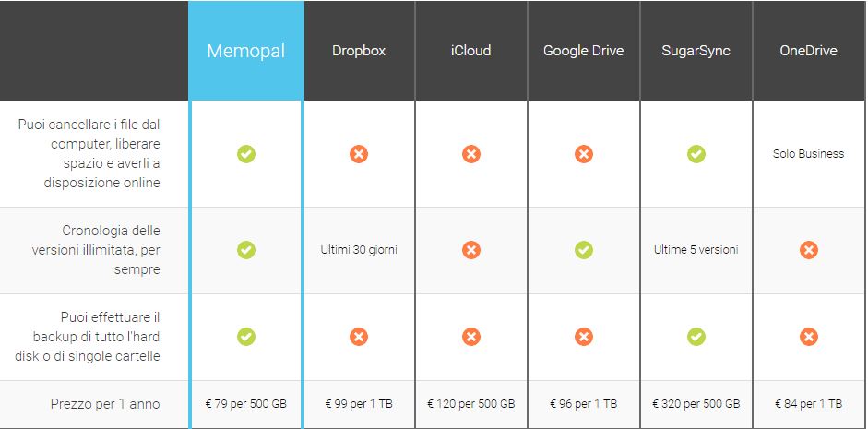Viewport: 868px width, 429px height.
Task: Click OneDrive red cross in version history row
Action: (x=809, y=250)
